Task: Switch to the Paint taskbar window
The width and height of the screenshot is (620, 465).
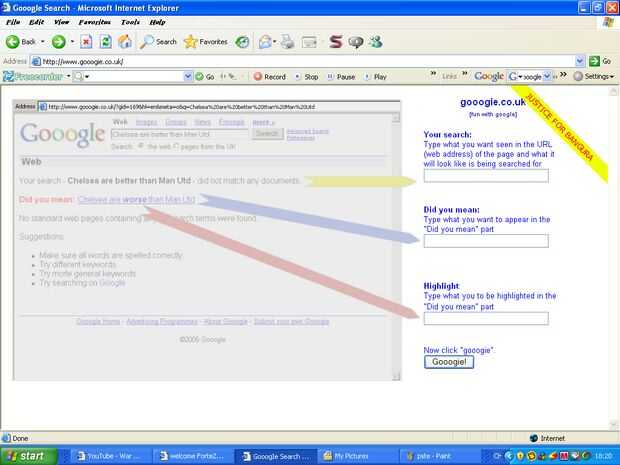Action: click(440, 456)
